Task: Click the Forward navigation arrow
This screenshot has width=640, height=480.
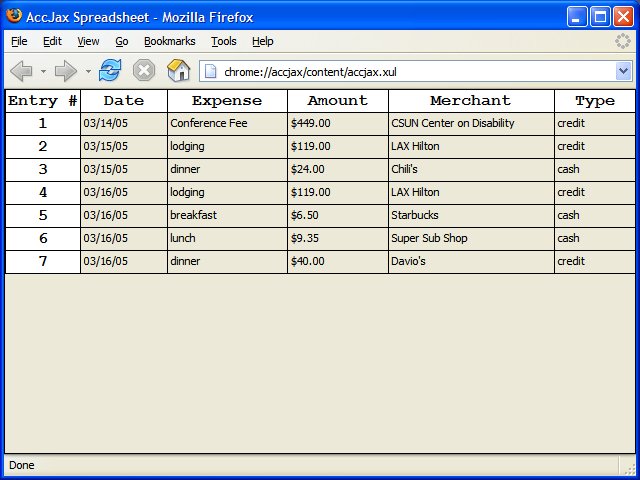Action: pos(66,71)
